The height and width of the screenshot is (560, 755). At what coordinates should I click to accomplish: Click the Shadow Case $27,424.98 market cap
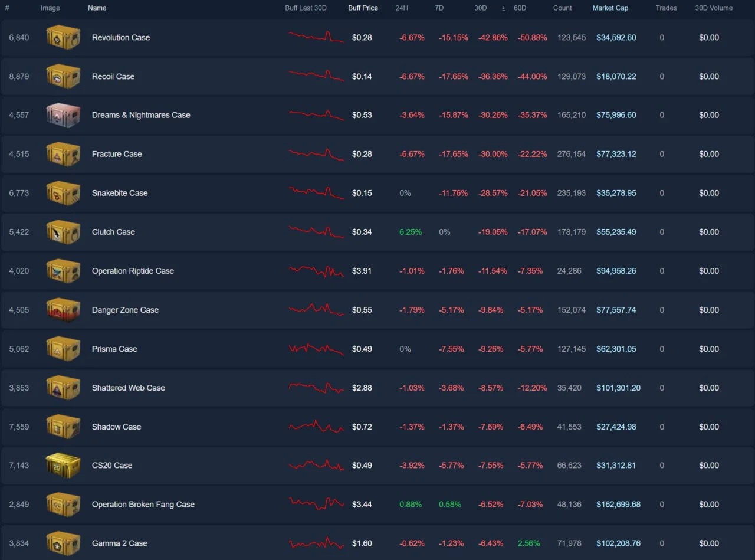pyautogui.click(x=616, y=427)
